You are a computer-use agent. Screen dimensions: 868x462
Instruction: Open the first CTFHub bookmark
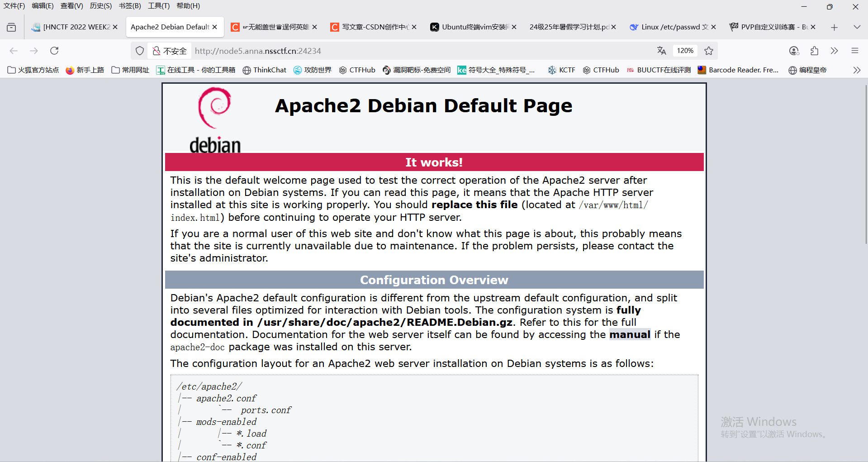[357, 70]
